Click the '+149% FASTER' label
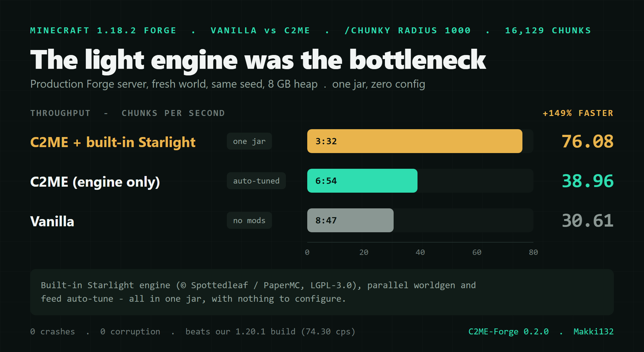644x352 pixels. click(x=578, y=113)
